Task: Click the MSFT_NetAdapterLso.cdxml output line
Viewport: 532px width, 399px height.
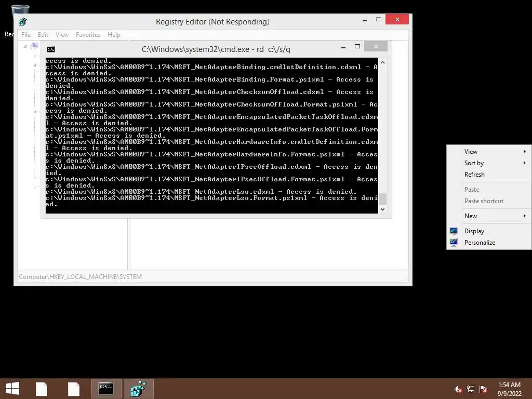Action: [201, 192]
